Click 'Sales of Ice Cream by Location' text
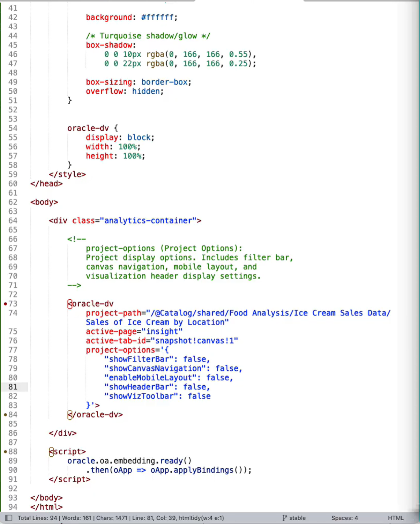The width and height of the screenshot is (420, 524). click(155, 322)
